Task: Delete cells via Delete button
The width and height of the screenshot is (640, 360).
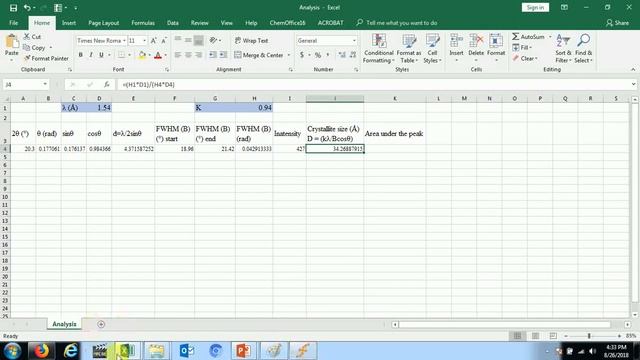Action: [x=476, y=48]
